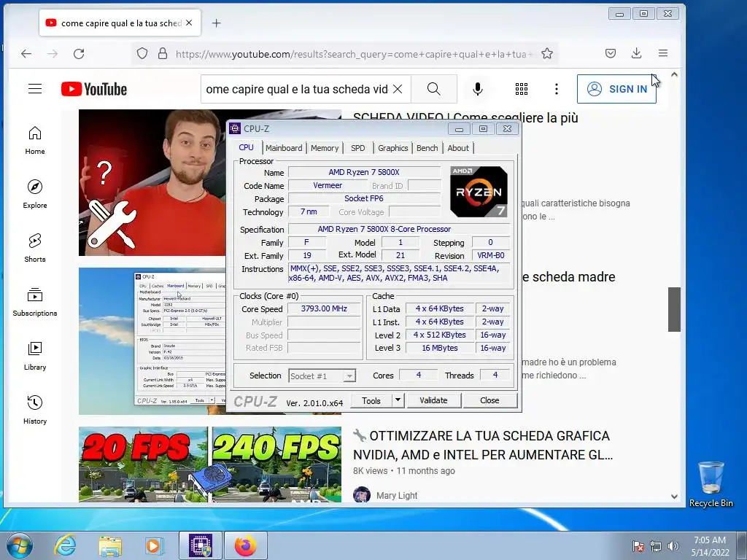The image size is (747, 560).
Task: Save page to Pocket
Action: [x=611, y=53]
